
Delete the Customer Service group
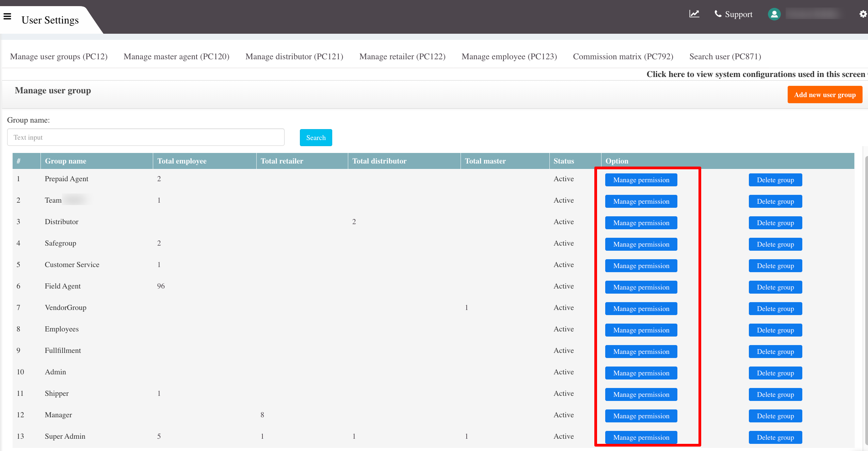point(775,266)
